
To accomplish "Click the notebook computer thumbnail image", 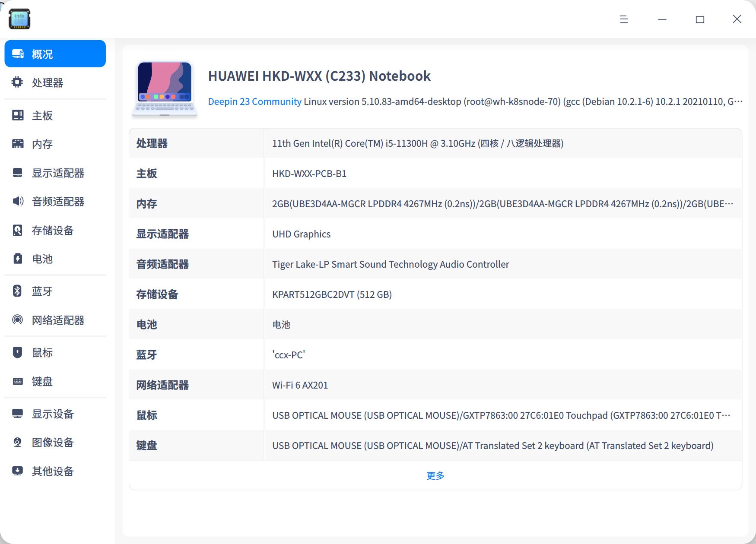I will tap(165, 89).
